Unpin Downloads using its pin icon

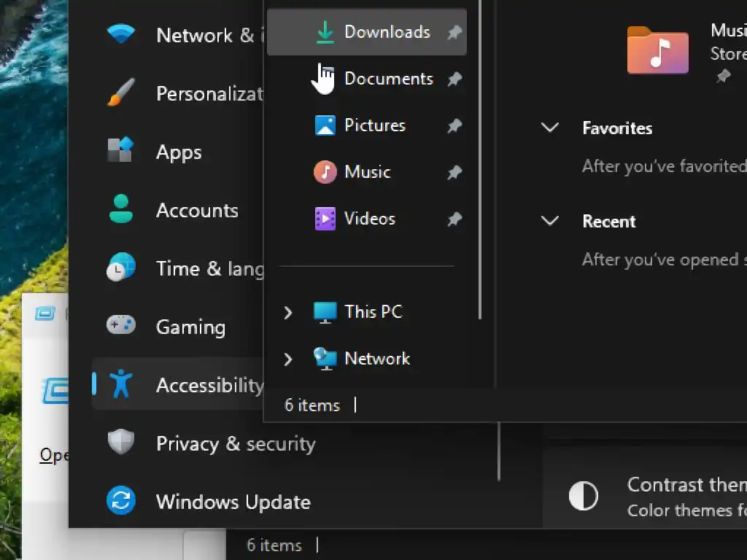pos(454,32)
